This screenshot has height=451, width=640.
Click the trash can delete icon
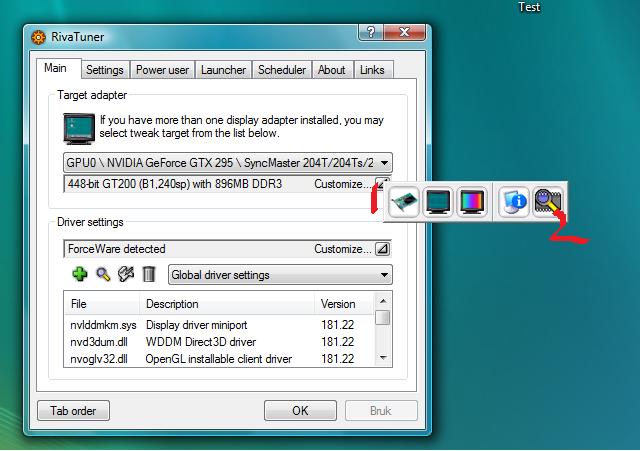click(149, 274)
